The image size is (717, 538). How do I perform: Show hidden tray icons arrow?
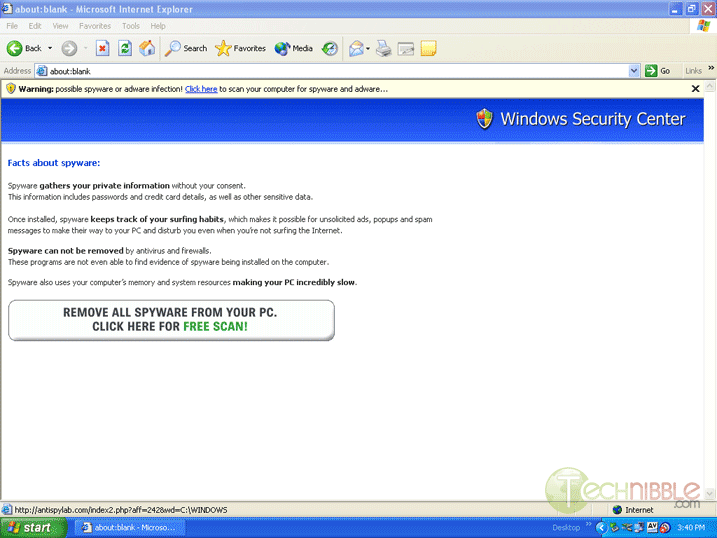(601, 528)
